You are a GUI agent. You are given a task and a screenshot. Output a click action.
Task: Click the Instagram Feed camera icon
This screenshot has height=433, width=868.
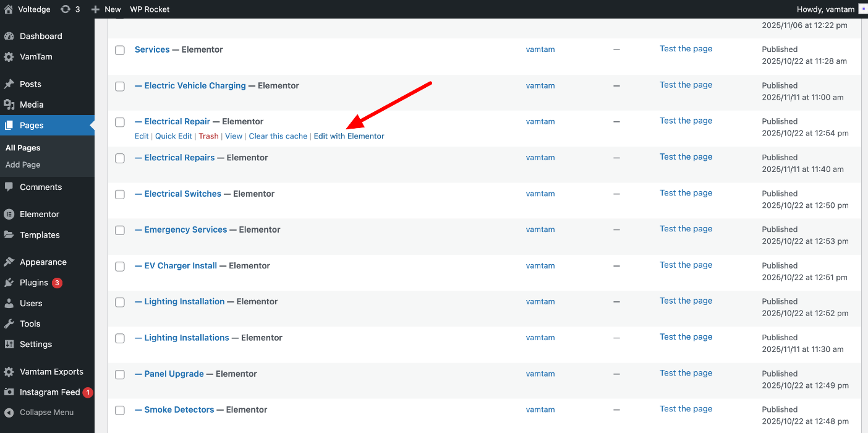9,392
